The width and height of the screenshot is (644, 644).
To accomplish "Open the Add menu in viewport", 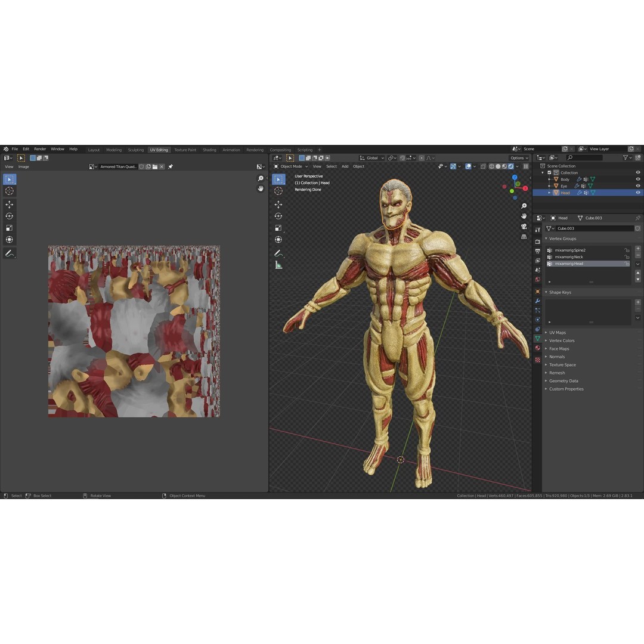I will pos(345,166).
